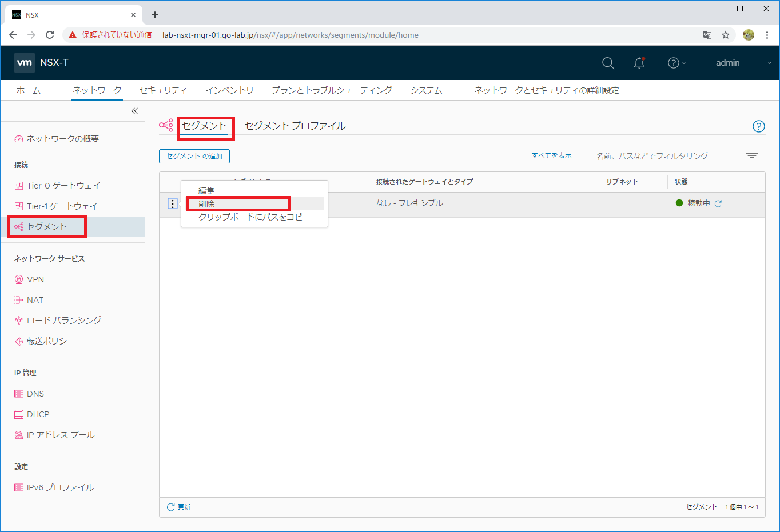Open the ホーム tab
The width and height of the screenshot is (780, 532).
[x=28, y=90]
